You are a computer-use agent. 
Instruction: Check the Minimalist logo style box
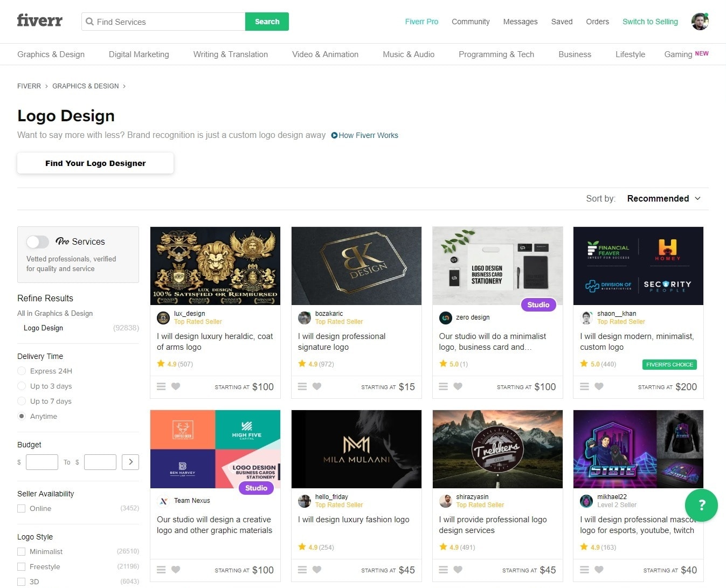[x=22, y=551]
